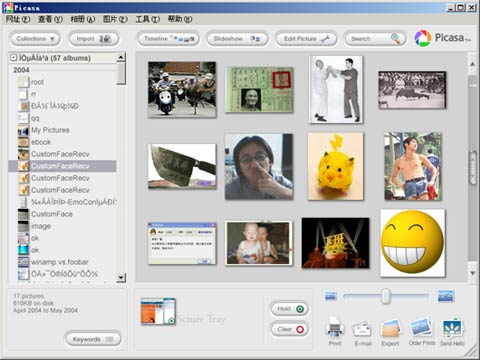480x360 pixels.
Task: Click the Slideshow button
Action: pyautogui.click(x=237, y=39)
